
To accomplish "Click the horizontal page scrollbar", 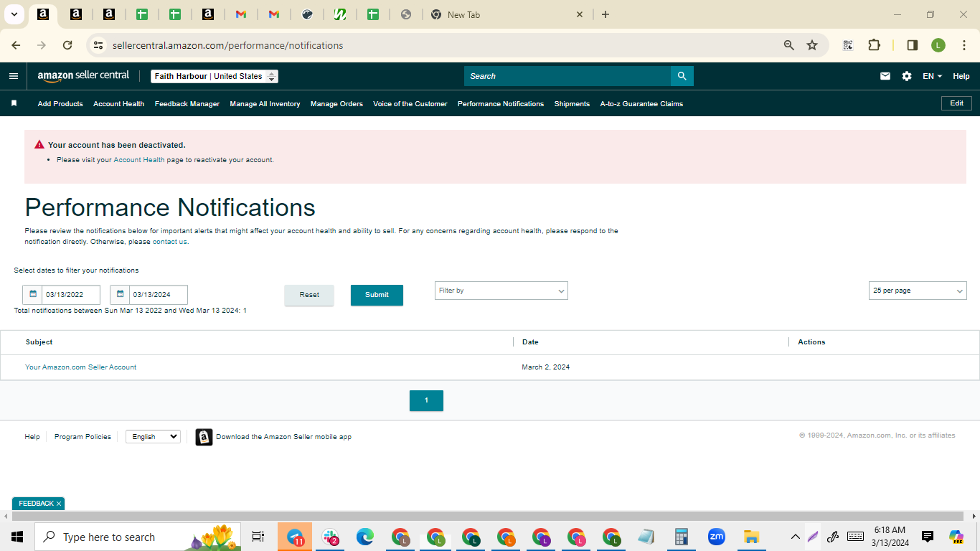I will pyautogui.click(x=487, y=516).
